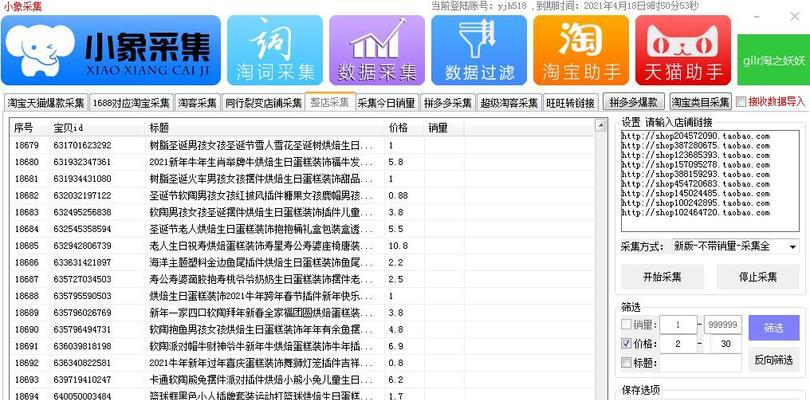The width and height of the screenshot is (810, 400).
Task: Sort by the 序号 column header
Action: tap(29, 128)
